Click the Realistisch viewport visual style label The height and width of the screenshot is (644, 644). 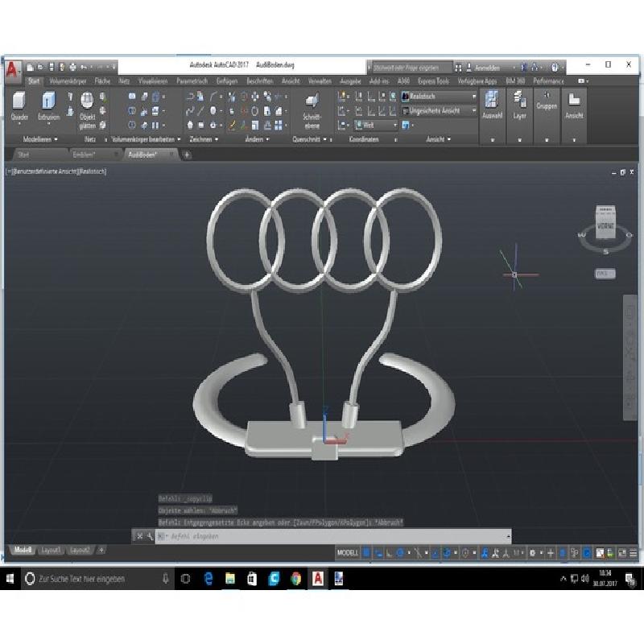click(x=93, y=171)
